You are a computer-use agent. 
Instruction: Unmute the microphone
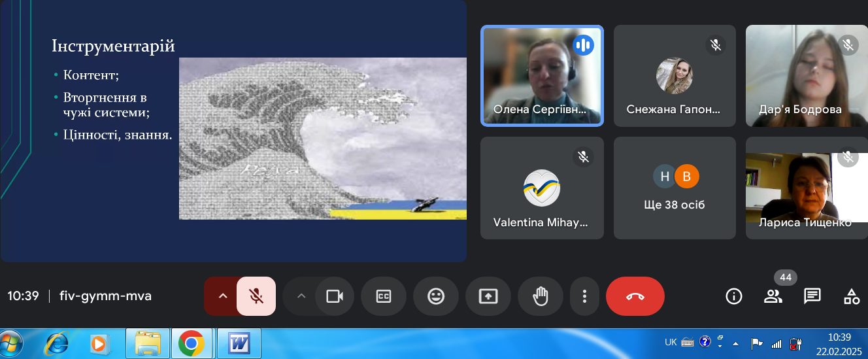point(256,296)
